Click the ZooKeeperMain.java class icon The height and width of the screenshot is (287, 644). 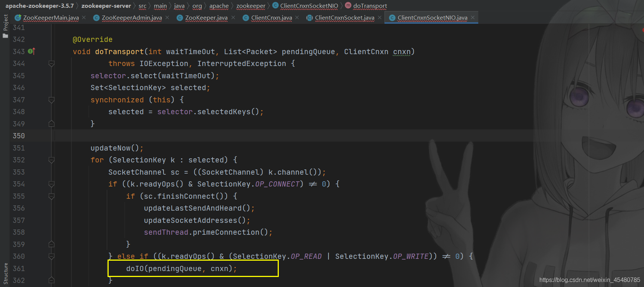pos(18,17)
